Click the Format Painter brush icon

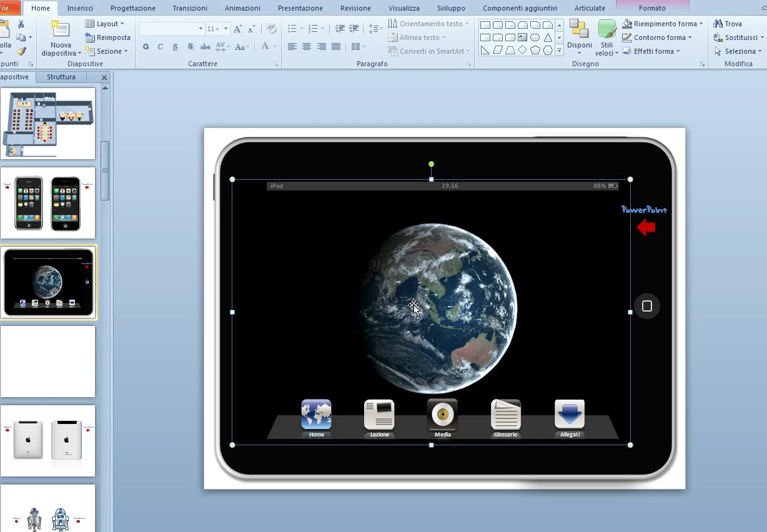pyautogui.click(x=21, y=51)
